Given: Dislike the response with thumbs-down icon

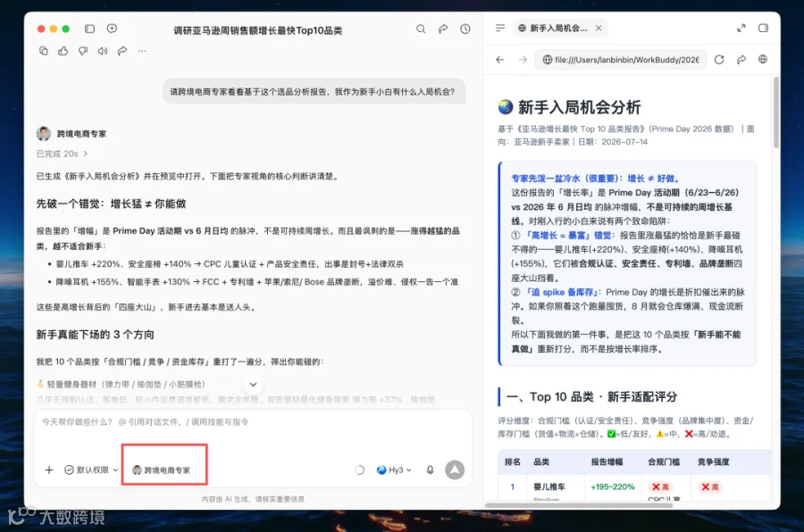Looking at the screenshot, I should [x=83, y=51].
